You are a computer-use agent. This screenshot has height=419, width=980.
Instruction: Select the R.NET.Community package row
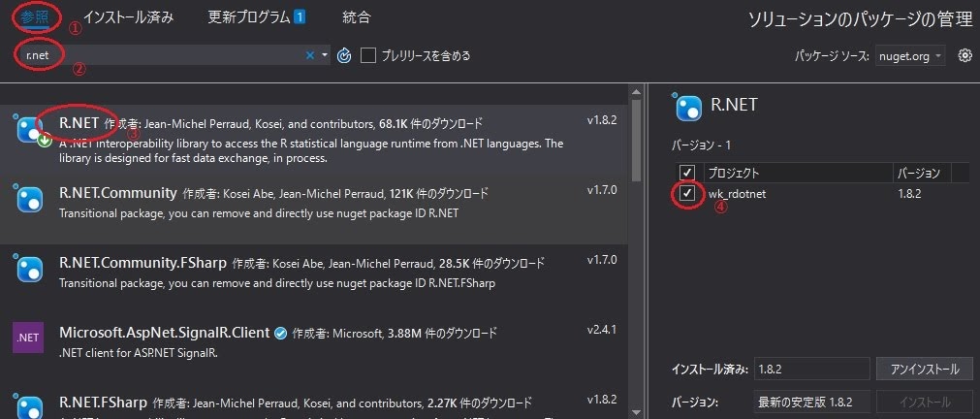(x=314, y=209)
